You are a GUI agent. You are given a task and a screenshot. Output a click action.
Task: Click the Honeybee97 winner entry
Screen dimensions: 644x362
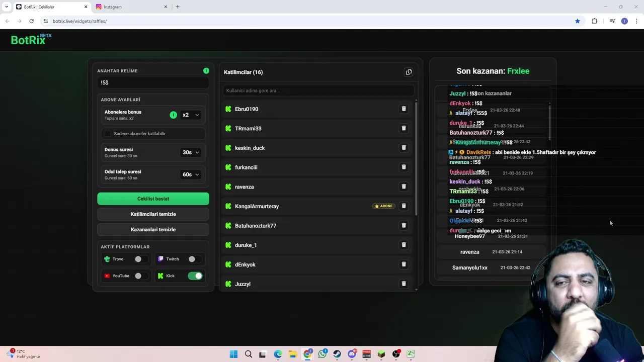[x=491, y=236]
